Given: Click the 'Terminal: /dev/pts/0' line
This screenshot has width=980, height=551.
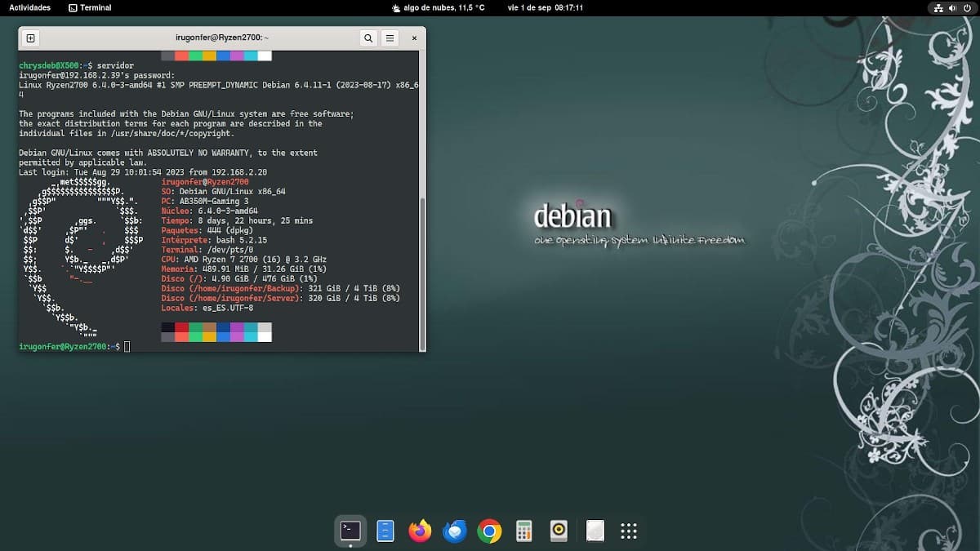Looking at the screenshot, I should (207, 251).
